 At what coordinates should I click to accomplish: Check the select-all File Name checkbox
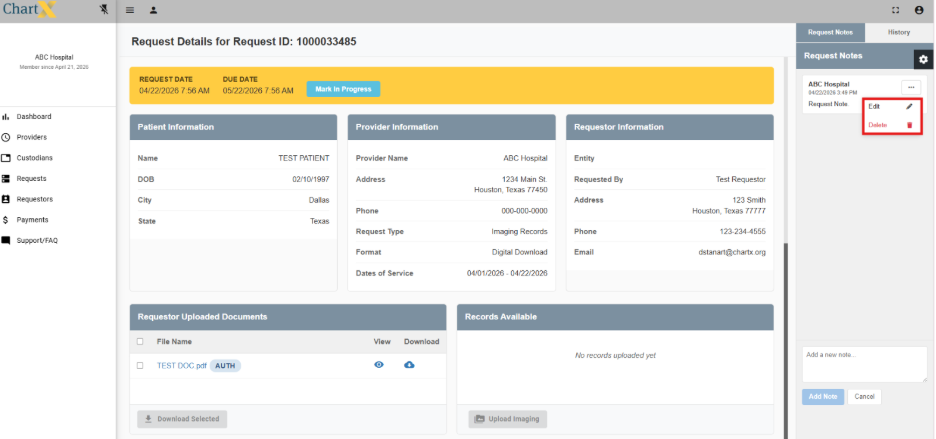pos(140,342)
